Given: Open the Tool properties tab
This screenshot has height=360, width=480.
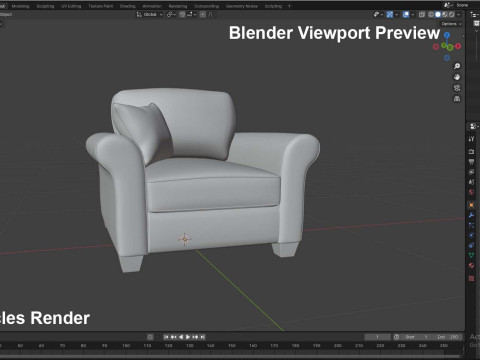Looking at the screenshot, I should point(471,139).
